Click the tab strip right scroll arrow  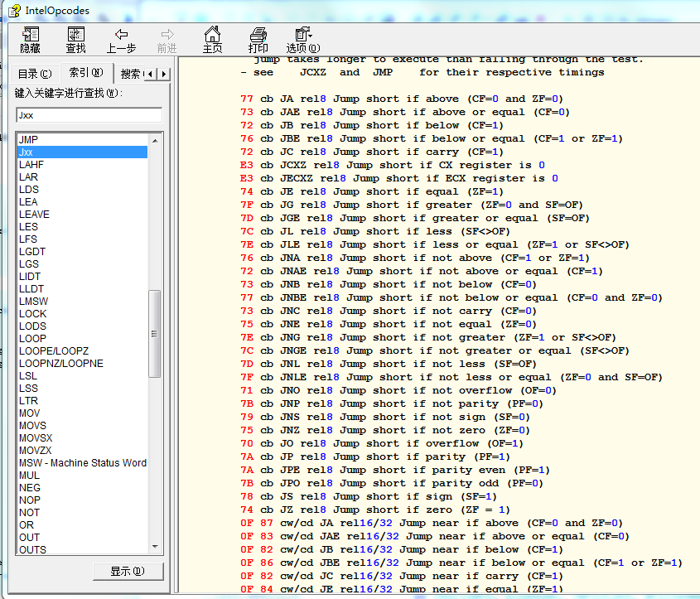tap(164, 74)
